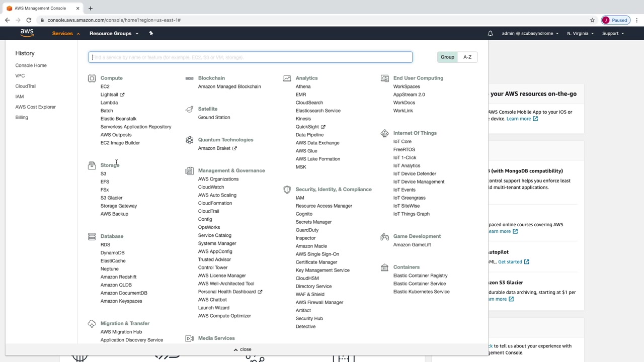Click the End User Computing category icon
This screenshot has height=362, width=644.
click(x=384, y=78)
